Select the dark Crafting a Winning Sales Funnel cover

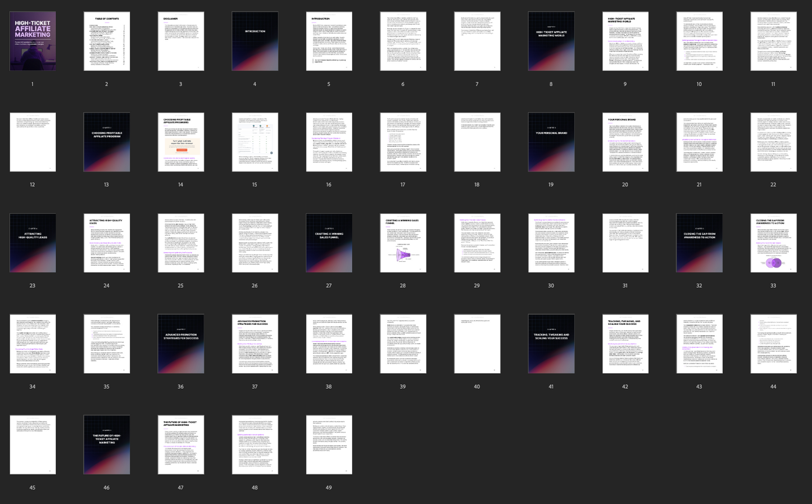click(329, 243)
